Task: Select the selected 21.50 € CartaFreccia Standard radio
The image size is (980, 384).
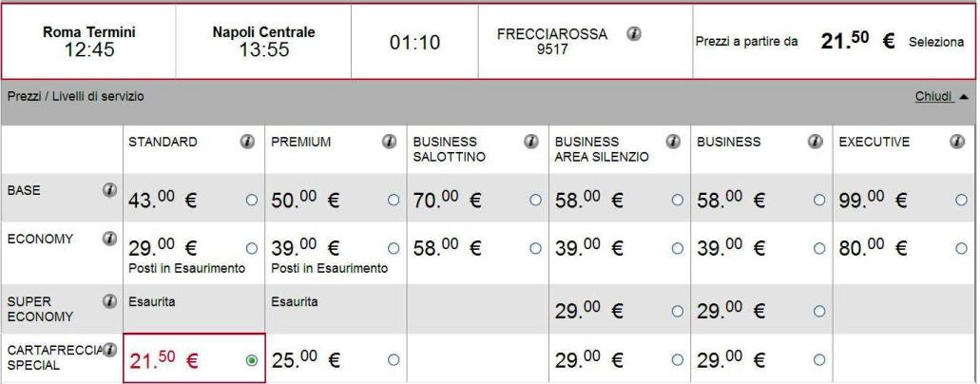Action: [252, 361]
